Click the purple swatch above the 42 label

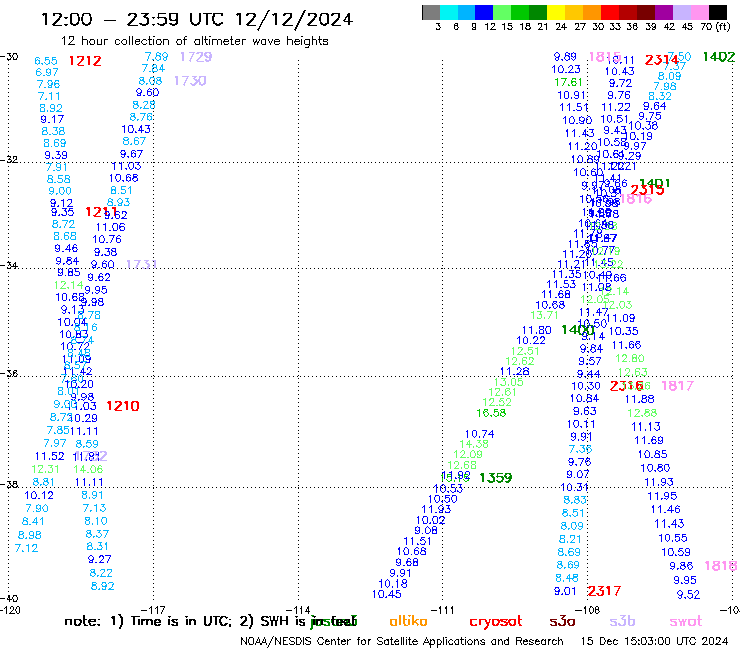click(664, 12)
